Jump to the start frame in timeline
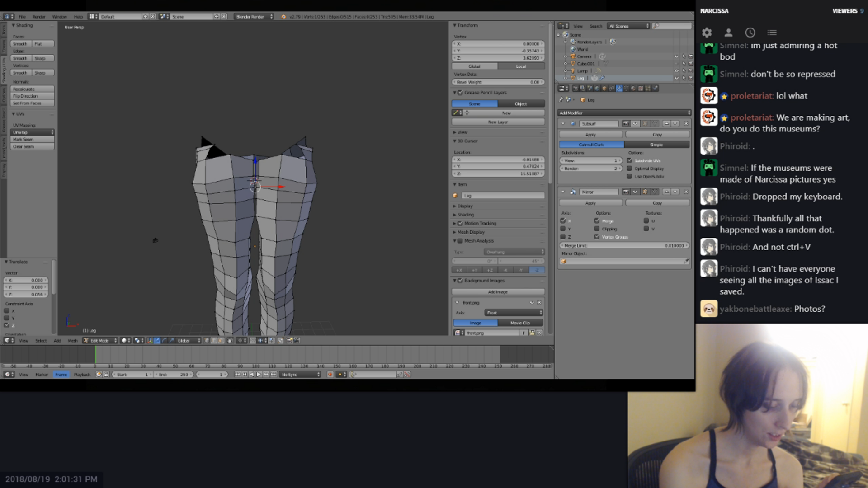Screen dimensions: 868x488 pyautogui.click(x=237, y=375)
